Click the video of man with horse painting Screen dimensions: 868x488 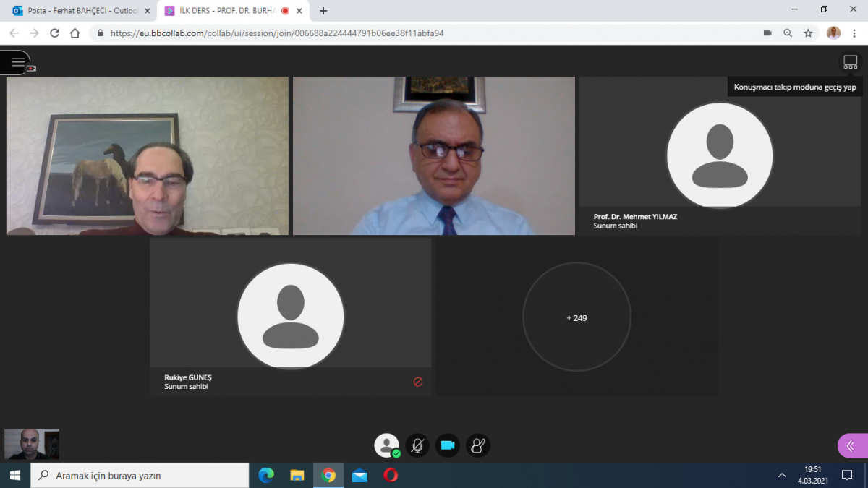[148, 155]
